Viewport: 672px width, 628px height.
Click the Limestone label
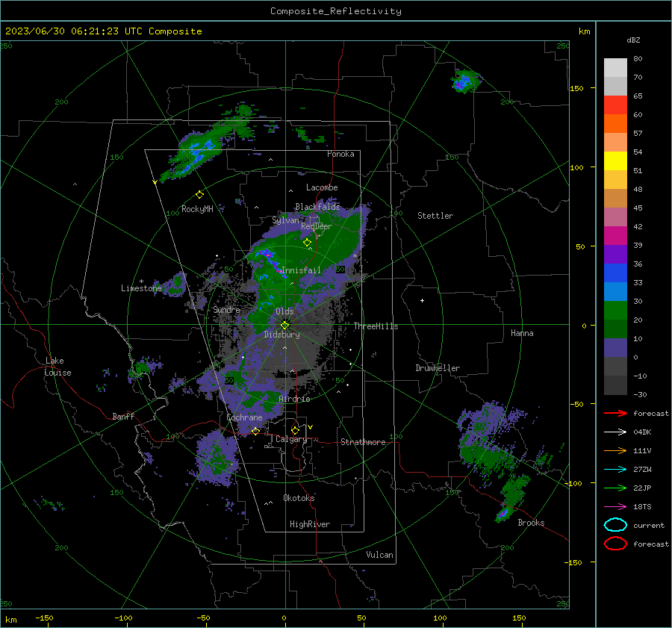point(141,288)
